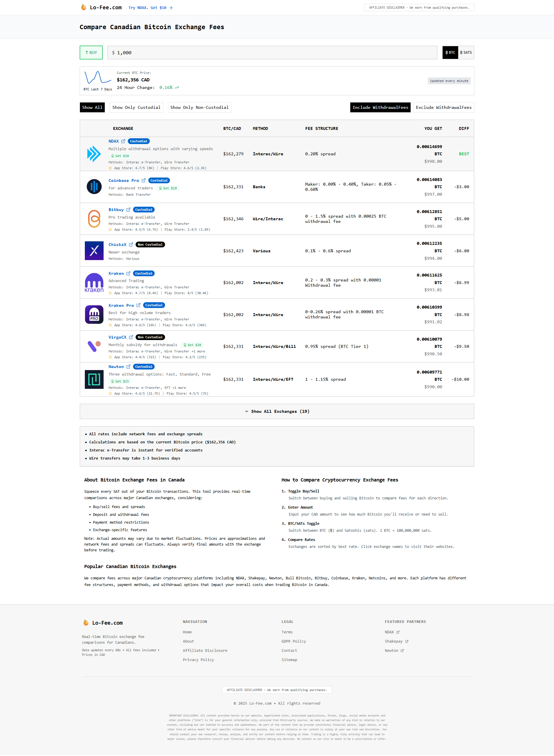This screenshot has height=756, width=554.
Task: Click external link icon beside footer NDAX
Action: (398, 632)
